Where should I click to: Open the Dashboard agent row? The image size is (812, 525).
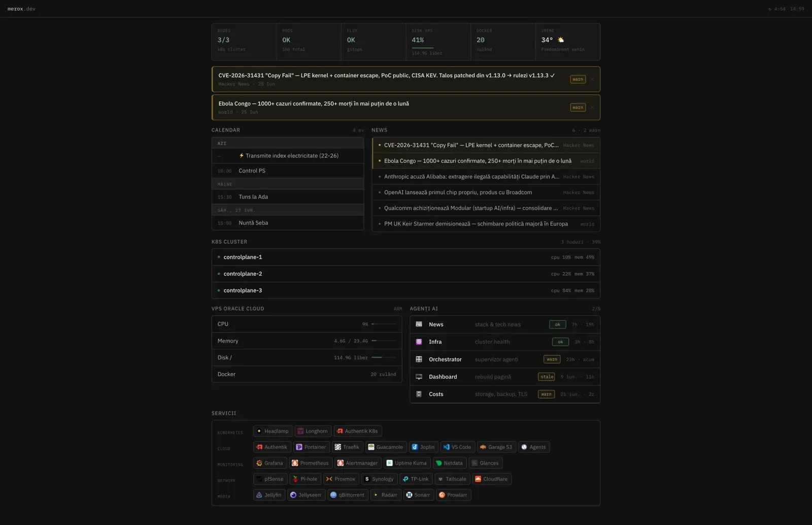pyautogui.click(x=505, y=377)
